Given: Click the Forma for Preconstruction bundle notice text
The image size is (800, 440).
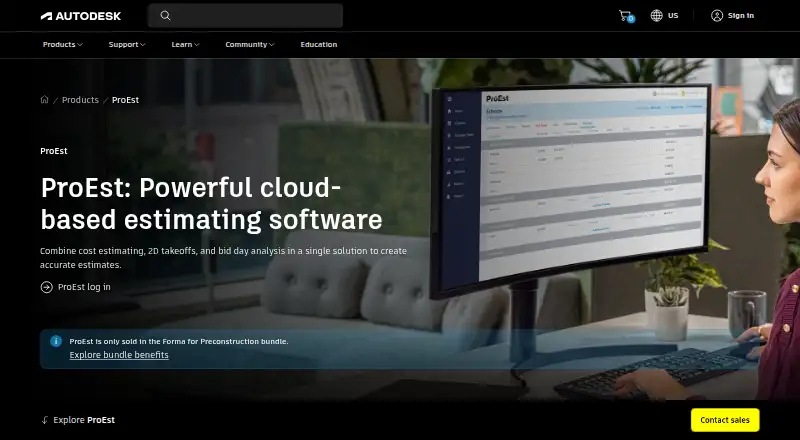Looking at the screenshot, I should coord(179,341).
